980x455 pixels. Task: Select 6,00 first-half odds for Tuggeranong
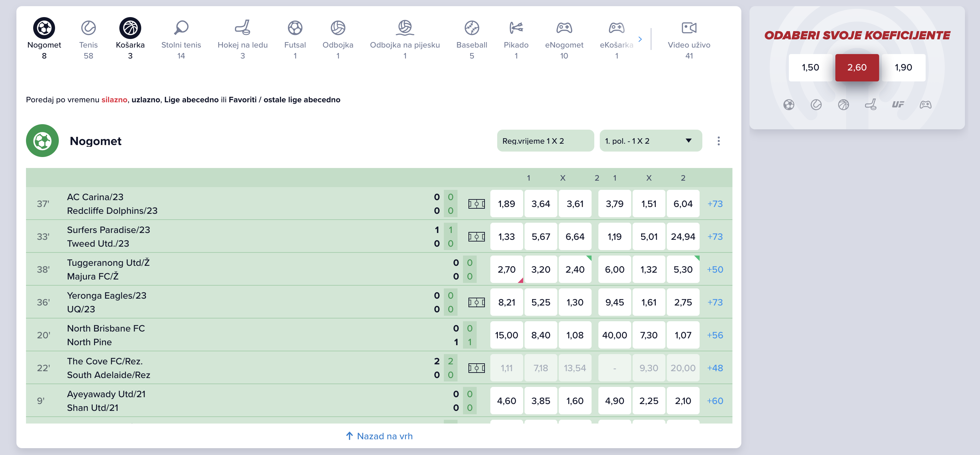pyautogui.click(x=614, y=270)
